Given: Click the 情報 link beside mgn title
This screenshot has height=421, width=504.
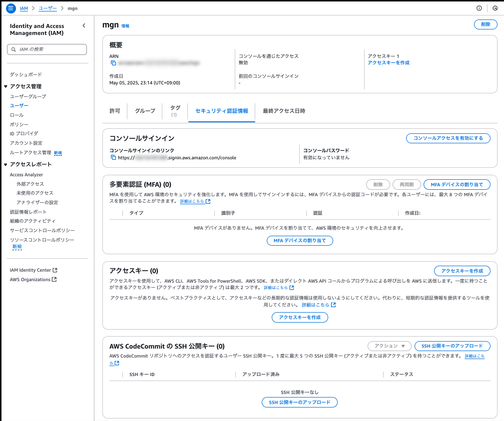Looking at the screenshot, I should (125, 26).
